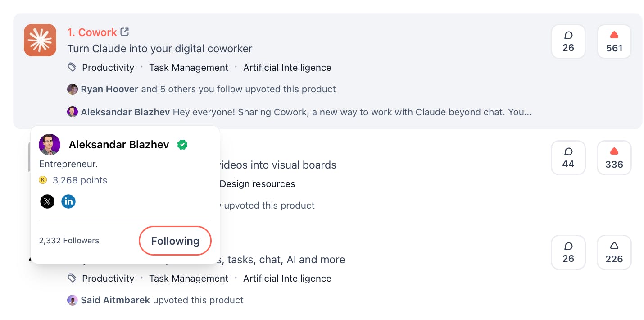644x320 pixels.
Task: Open the LinkedIn icon in the profile card
Action: point(68,201)
